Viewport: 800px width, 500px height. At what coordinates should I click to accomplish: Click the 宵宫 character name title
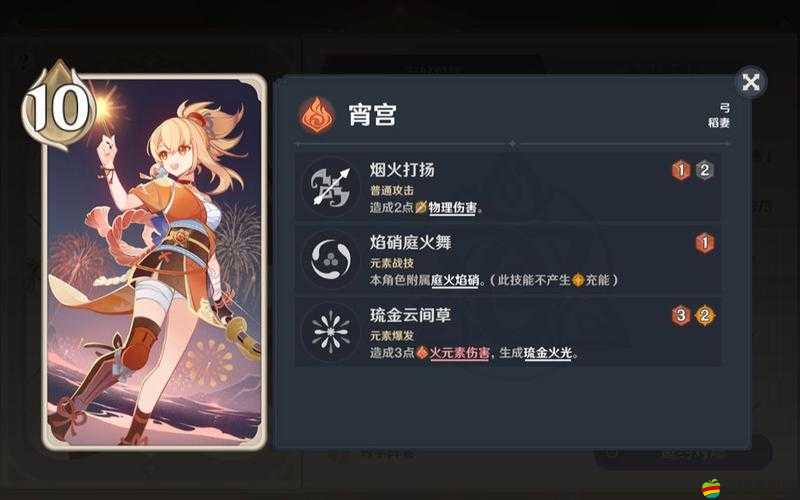tap(372, 115)
